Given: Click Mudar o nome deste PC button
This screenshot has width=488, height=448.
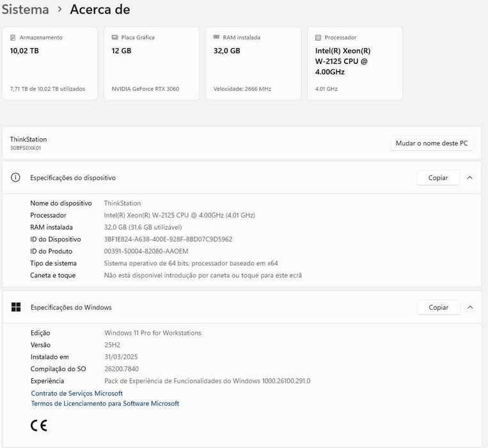Looking at the screenshot, I should click(432, 143).
